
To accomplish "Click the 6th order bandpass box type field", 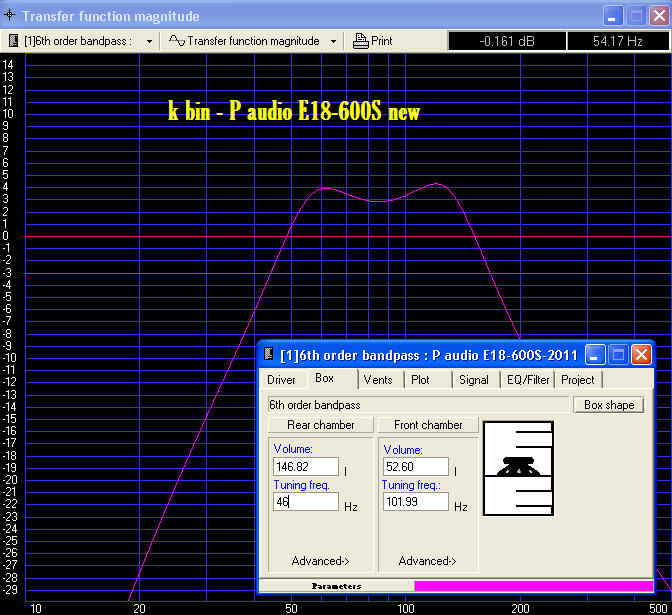I will click(x=418, y=405).
